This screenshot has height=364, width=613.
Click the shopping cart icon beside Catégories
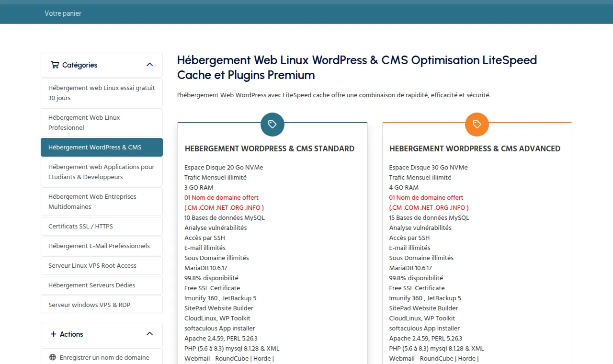[x=55, y=65]
